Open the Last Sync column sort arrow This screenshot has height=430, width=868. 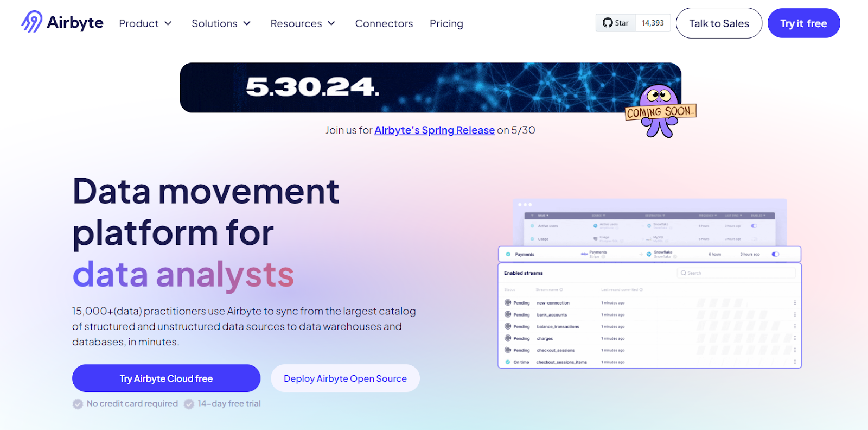tap(741, 216)
